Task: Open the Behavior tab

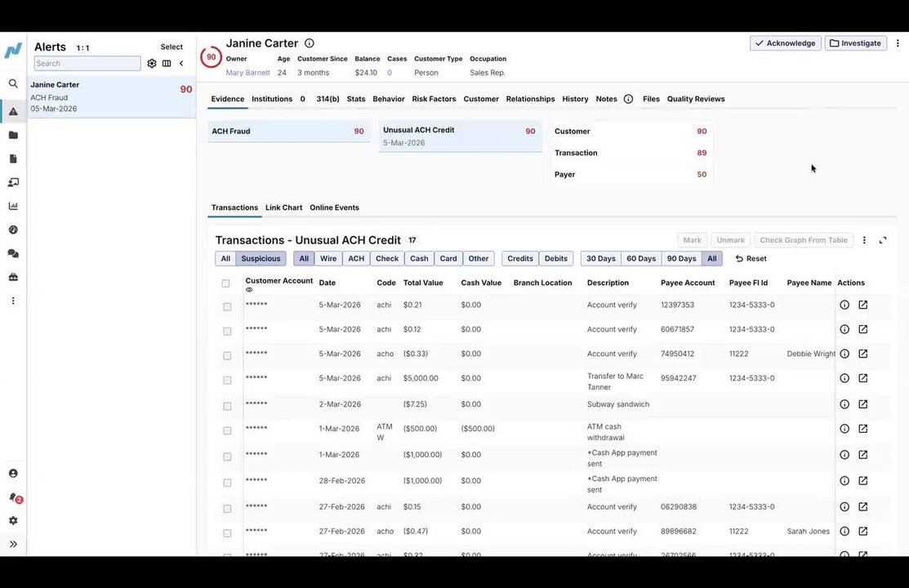Action: click(x=389, y=99)
